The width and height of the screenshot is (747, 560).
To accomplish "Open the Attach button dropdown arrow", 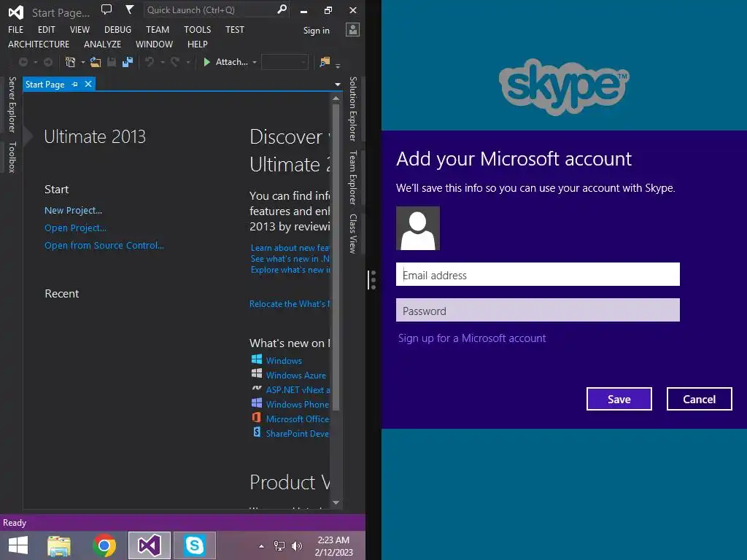I will pos(255,63).
